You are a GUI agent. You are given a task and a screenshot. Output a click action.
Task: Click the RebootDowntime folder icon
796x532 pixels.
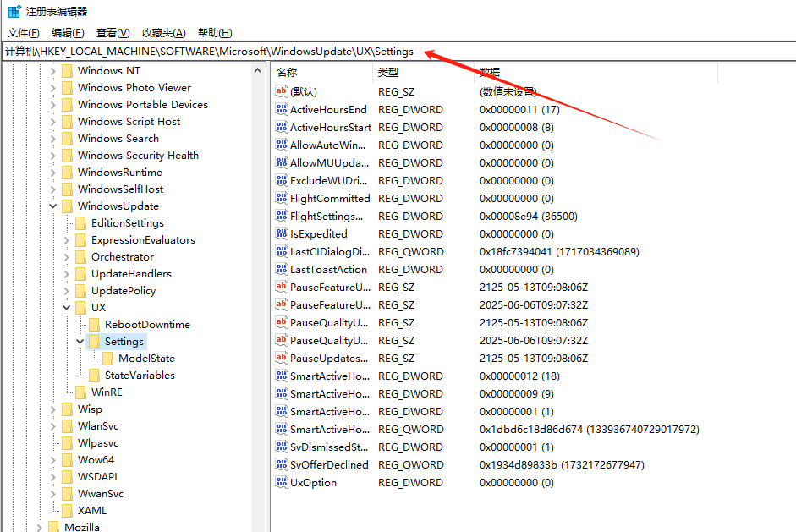[x=95, y=325]
